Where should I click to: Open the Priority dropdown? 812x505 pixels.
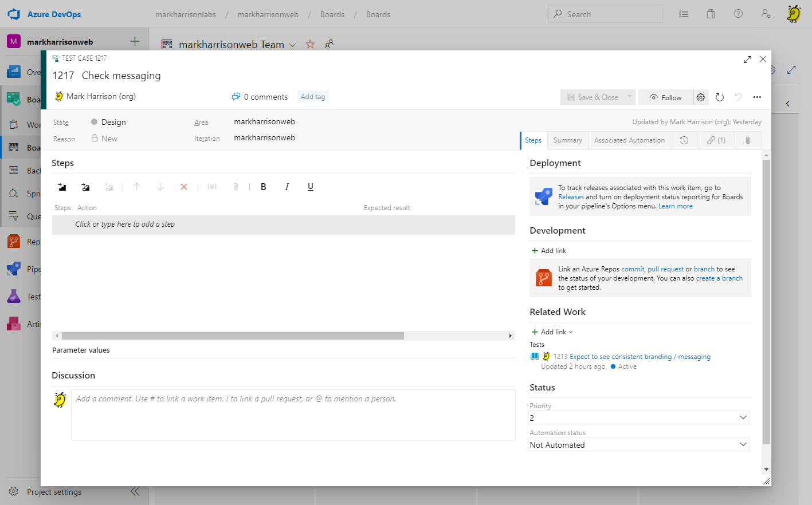[x=638, y=418]
